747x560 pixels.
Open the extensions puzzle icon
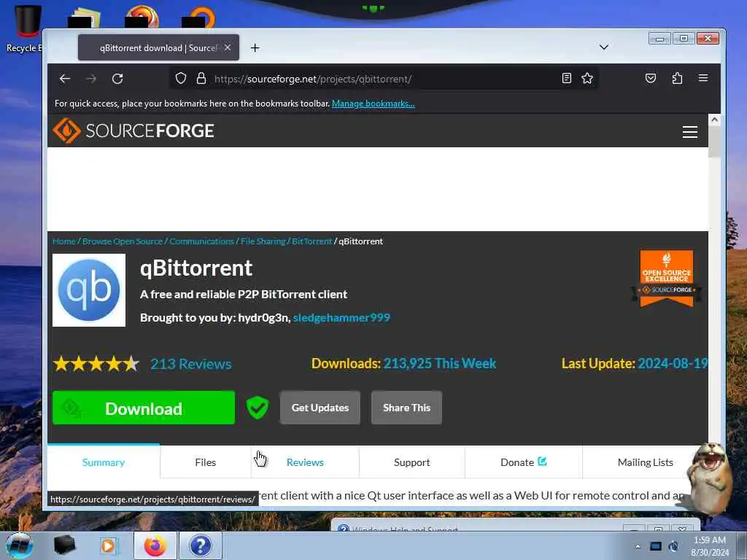(x=677, y=78)
